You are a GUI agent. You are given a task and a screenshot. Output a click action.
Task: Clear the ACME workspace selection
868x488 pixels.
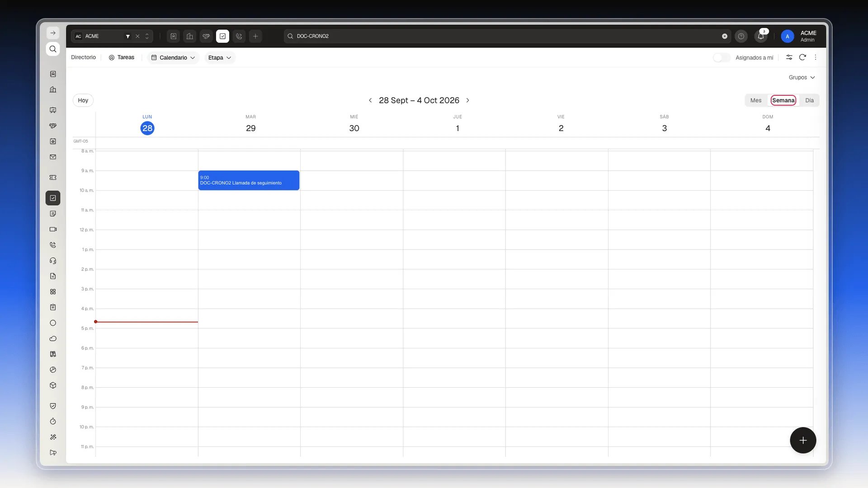137,36
